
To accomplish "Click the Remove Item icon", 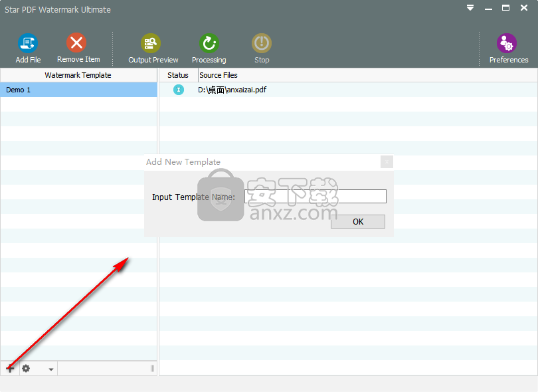I will (76, 43).
